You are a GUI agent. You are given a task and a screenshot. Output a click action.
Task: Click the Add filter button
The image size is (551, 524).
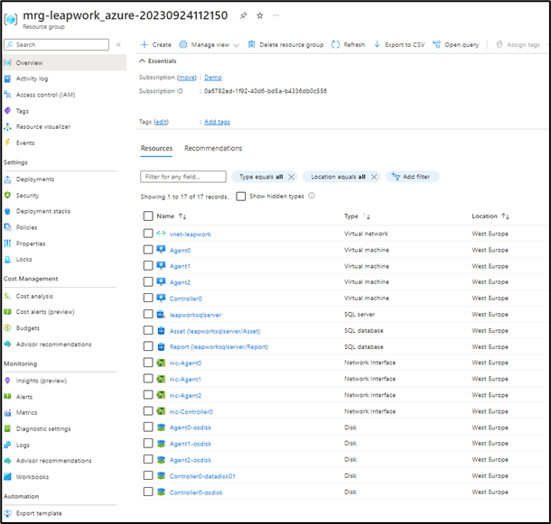pyautogui.click(x=412, y=176)
